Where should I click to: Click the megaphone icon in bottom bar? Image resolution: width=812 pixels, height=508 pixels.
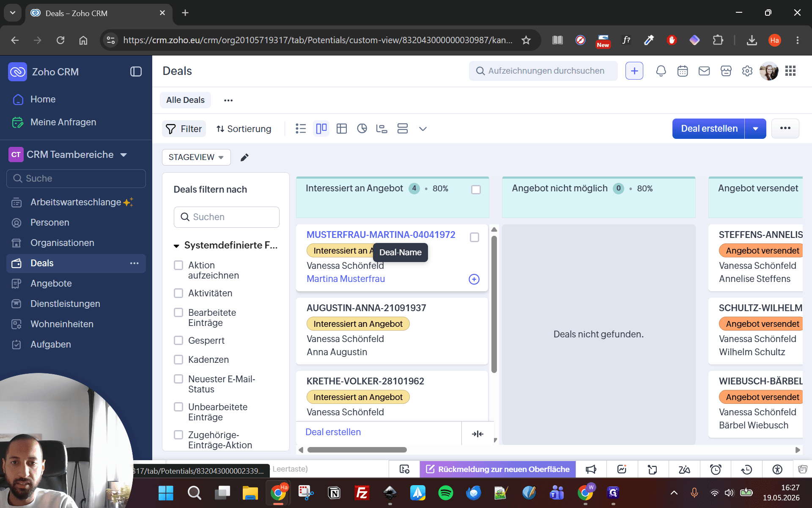pos(591,469)
